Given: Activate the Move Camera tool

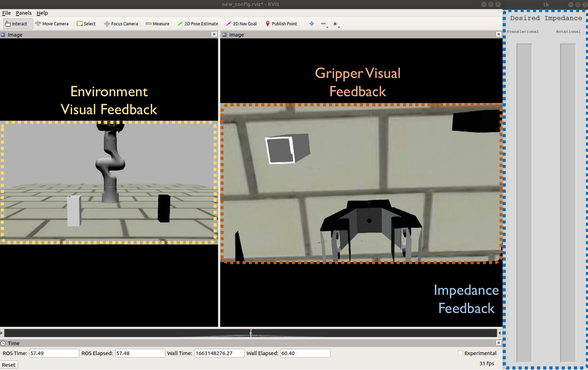Looking at the screenshot, I should (x=52, y=24).
